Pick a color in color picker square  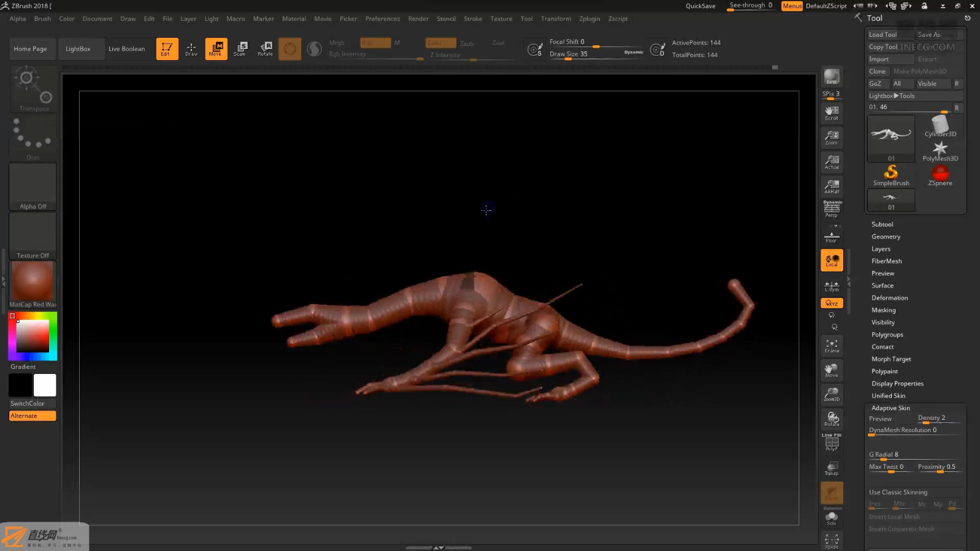click(x=33, y=336)
